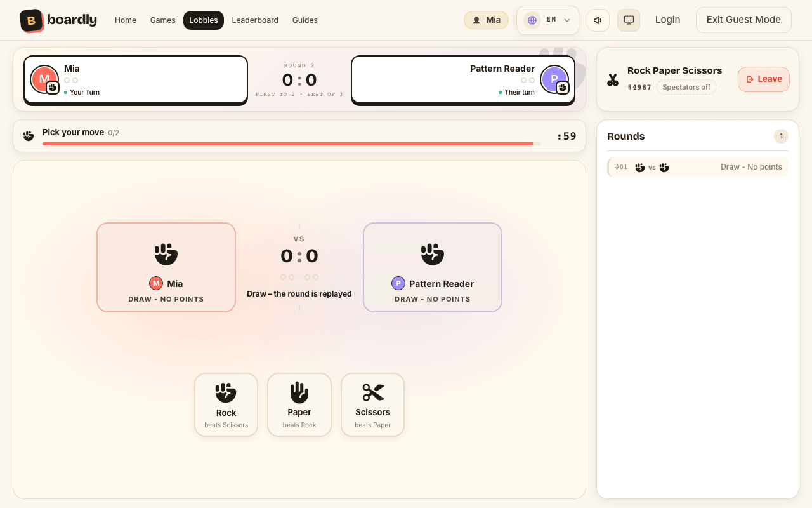Screen dimensions: 812x508
Task: Open the Leaderboard page
Action: point(255,20)
